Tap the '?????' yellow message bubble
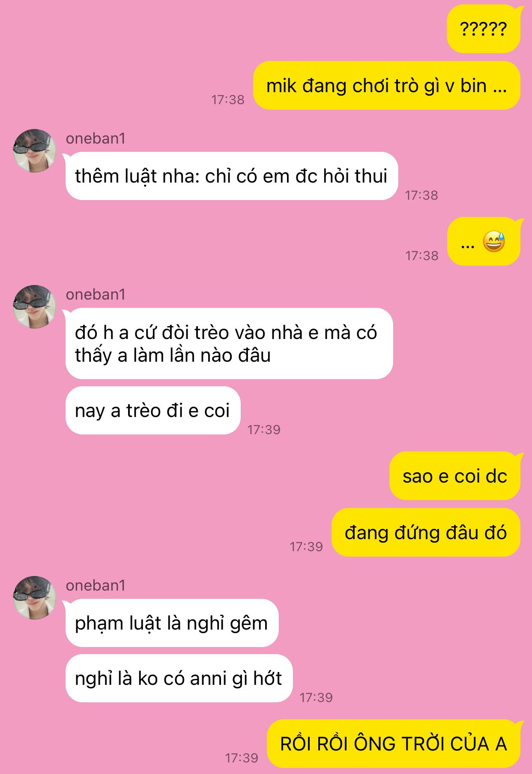The width and height of the screenshot is (532, 774). point(484,29)
